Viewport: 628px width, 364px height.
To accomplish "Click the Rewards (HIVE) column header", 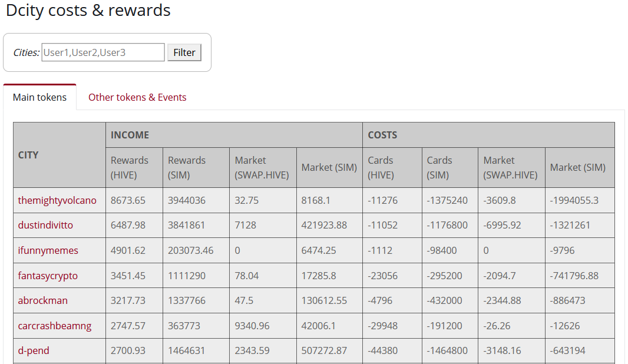I will [130, 167].
